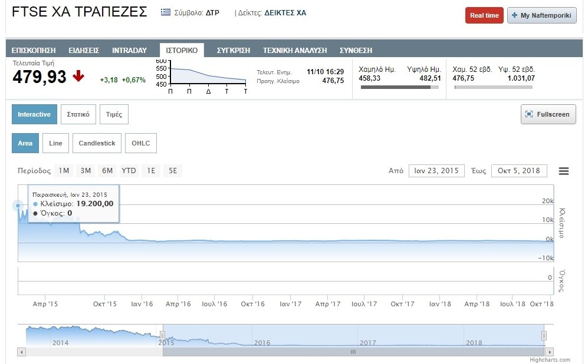Click the red down arrow price indicator
This screenshot has height=364, width=588.
click(x=78, y=76)
